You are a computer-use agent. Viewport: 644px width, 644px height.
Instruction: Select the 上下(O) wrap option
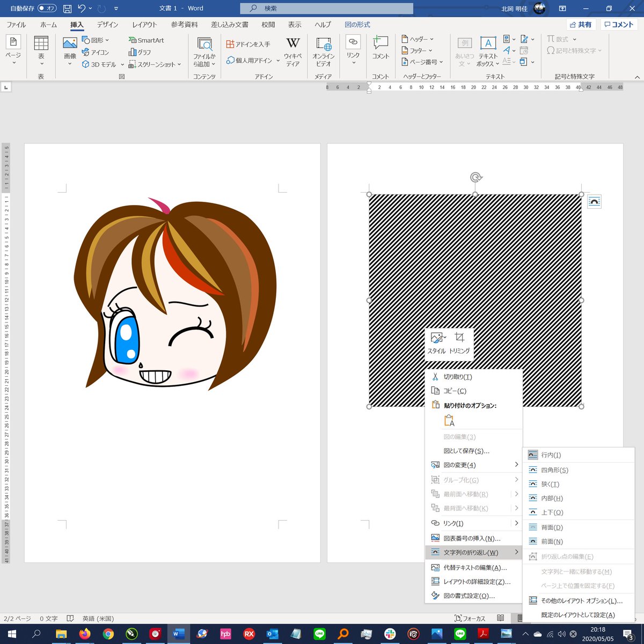[579, 513]
